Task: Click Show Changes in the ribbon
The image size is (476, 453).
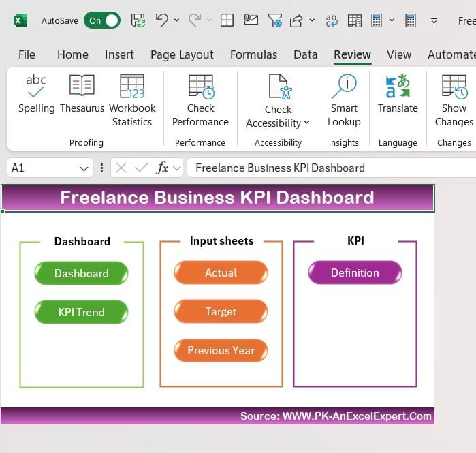Action: coord(454,100)
